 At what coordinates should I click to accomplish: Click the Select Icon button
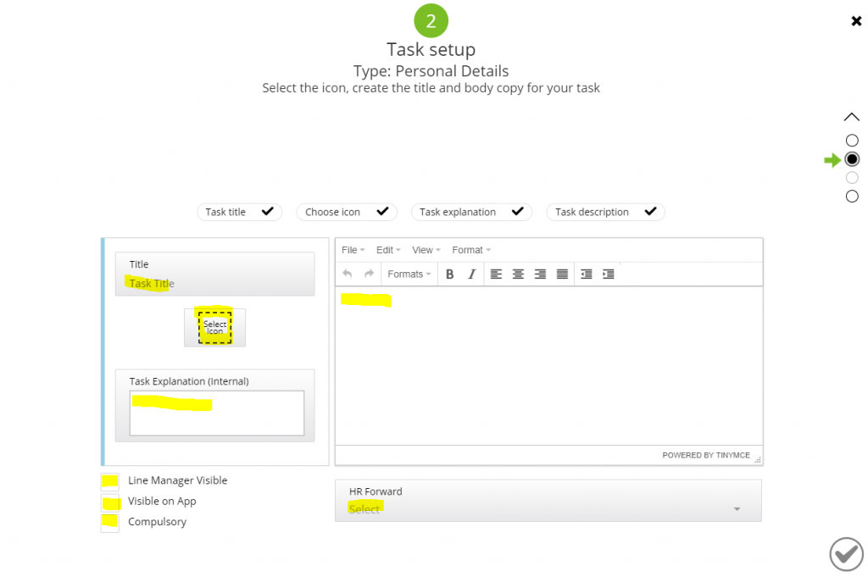[x=214, y=327]
